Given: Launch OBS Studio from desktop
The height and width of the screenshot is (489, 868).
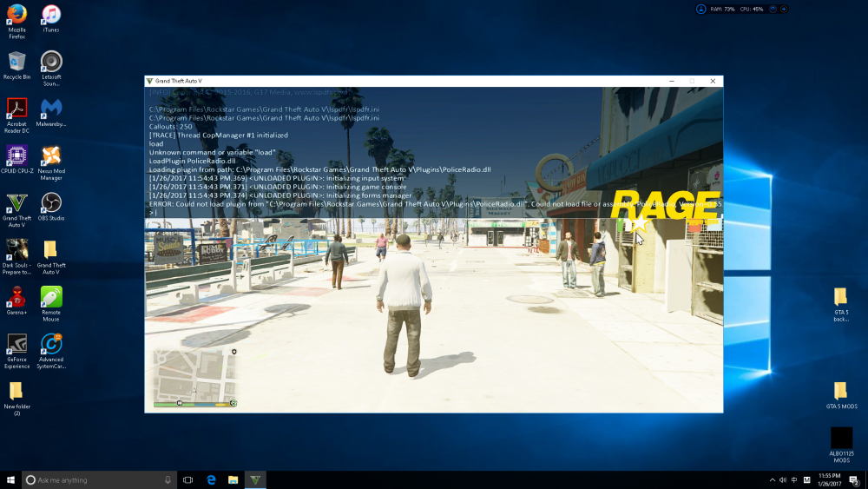Looking at the screenshot, I should point(51,207).
